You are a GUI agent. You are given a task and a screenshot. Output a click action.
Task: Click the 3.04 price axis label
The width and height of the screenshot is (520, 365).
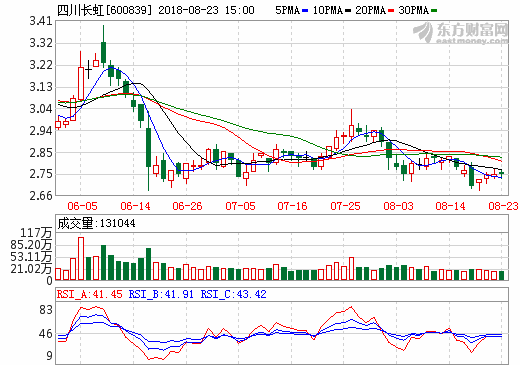point(41,108)
